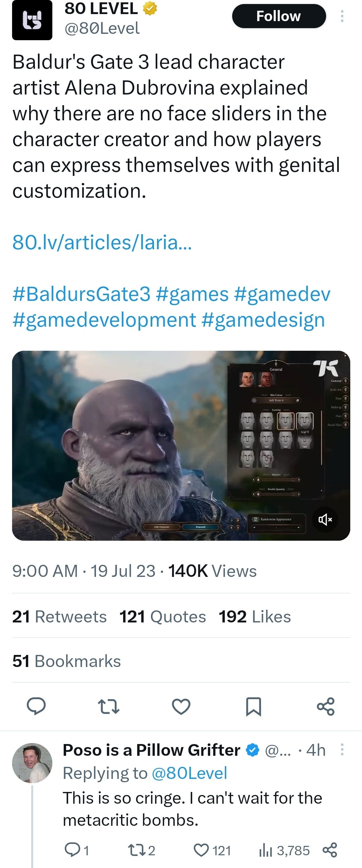Share the tweet with the share icon

(325, 706)
